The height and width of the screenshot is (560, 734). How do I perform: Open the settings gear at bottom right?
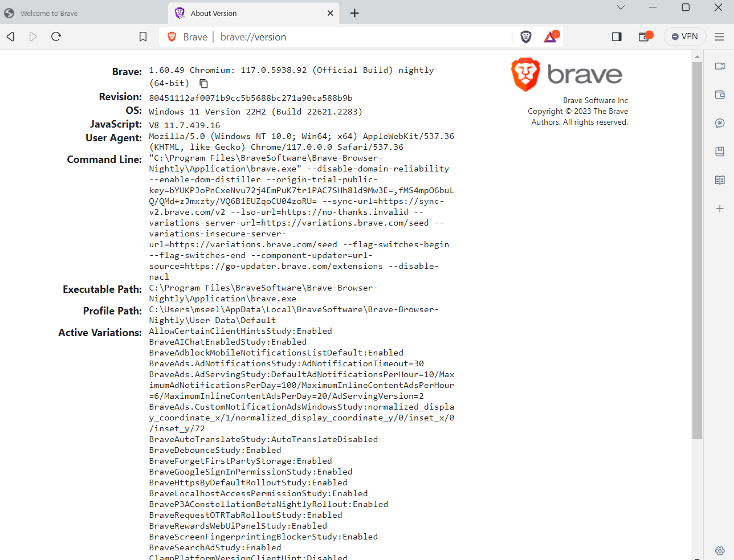coord(720,551)
